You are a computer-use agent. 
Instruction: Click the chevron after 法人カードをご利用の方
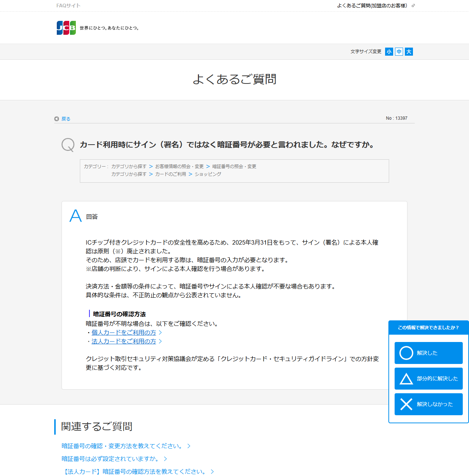tap(160, 341)
